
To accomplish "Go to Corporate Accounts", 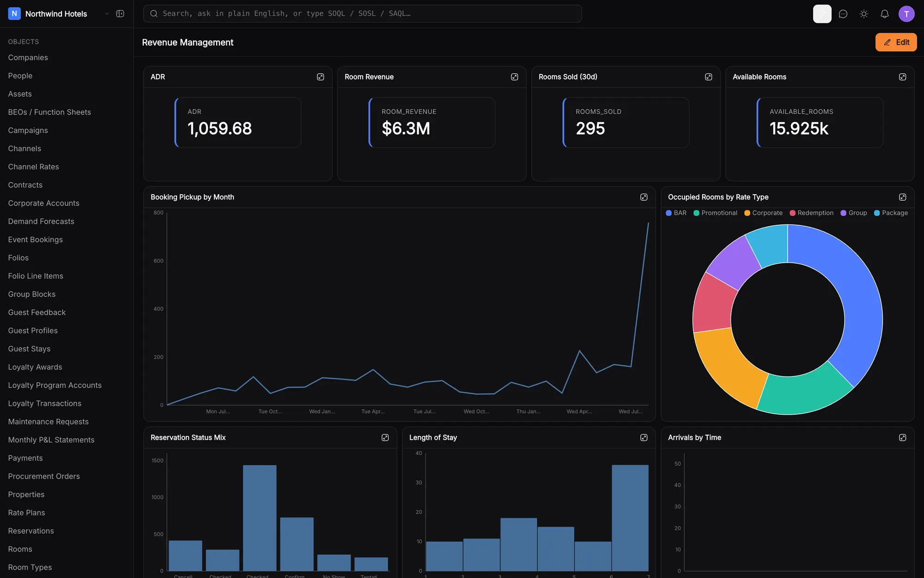I will [43, 203].
